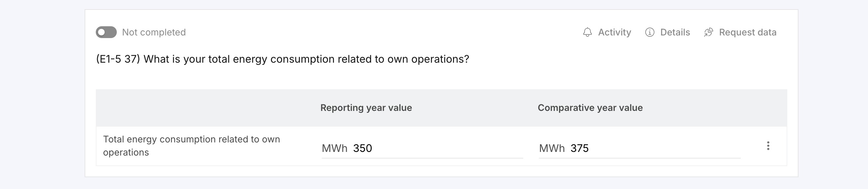
Task: Select the Reporting year value column header
Action: [366, 108]
